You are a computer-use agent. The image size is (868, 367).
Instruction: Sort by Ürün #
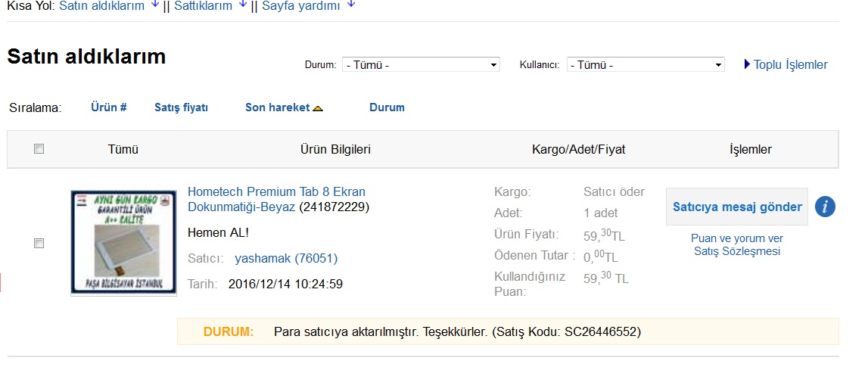(109, 107)
